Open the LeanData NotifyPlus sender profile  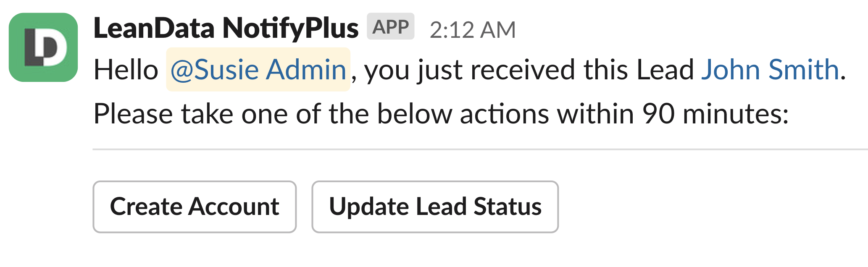click(226, 29)
